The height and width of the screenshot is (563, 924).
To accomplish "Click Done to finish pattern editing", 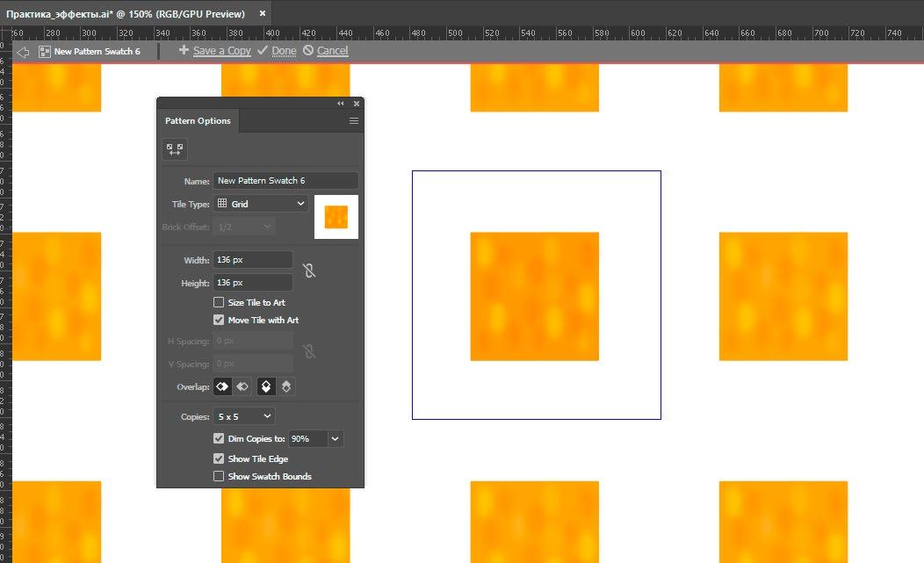I will click(x=284, y=51).
